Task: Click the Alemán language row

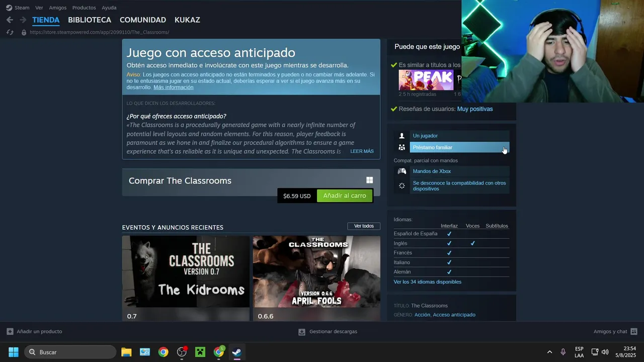Action: [451, 272]
